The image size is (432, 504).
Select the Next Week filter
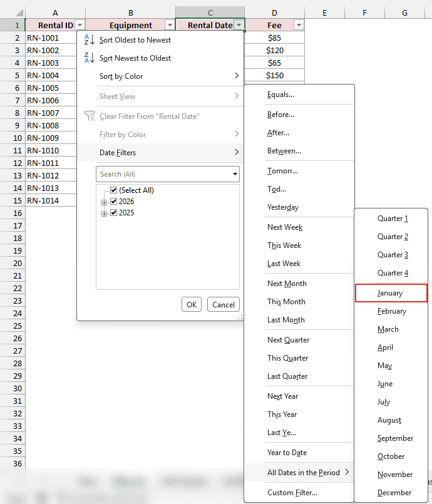pos(299,227)
